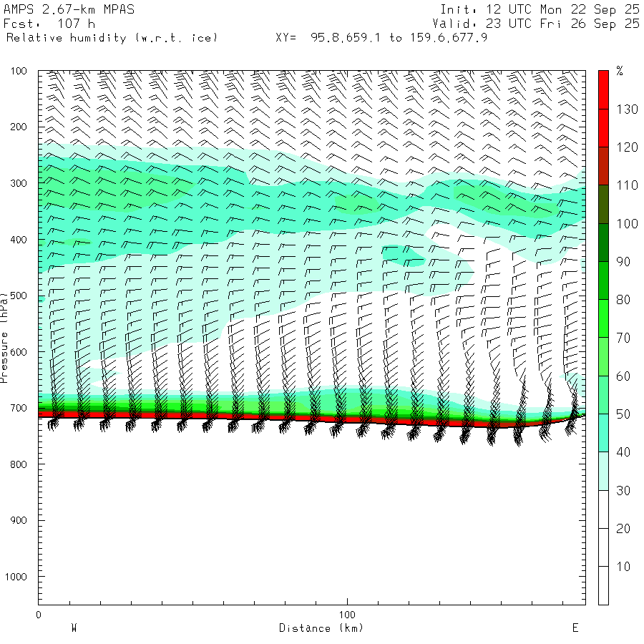Image resolution: width=644 pixels, height=644 pixels.
Task: Click the red 120–130 colorbar swatch
Action: click(x=603, y=128)
